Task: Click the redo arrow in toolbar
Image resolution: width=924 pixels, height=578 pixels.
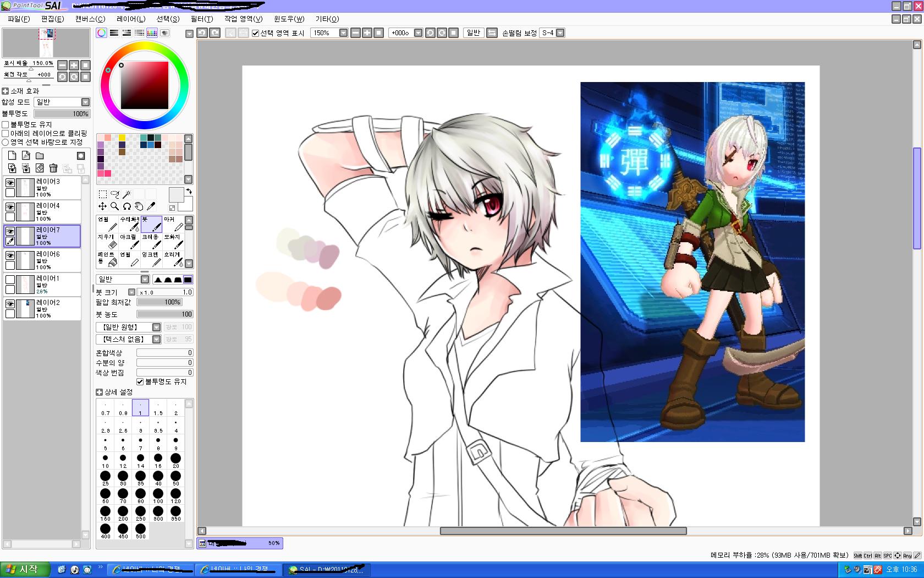Action: [215, 32]
